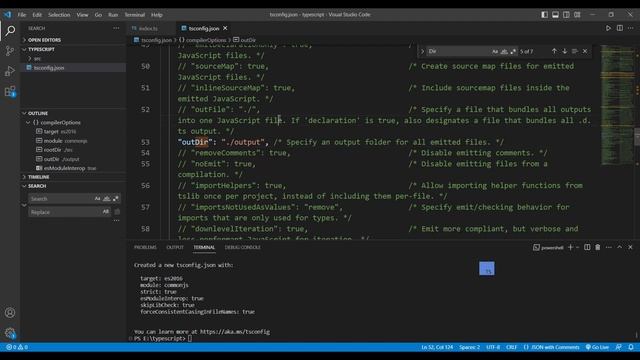The image size is (640, 360).
Task: Click the feedback icon in status bar
Action: (619, 347)
